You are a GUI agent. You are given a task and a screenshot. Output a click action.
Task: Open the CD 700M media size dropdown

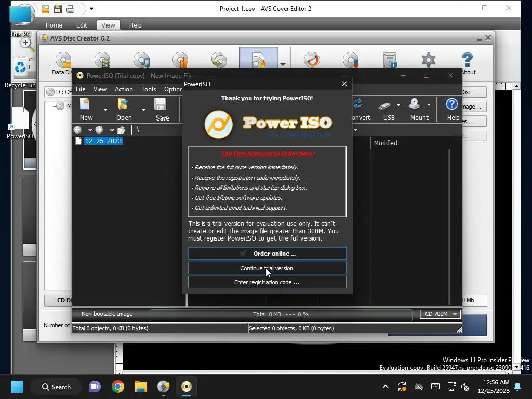441,314
